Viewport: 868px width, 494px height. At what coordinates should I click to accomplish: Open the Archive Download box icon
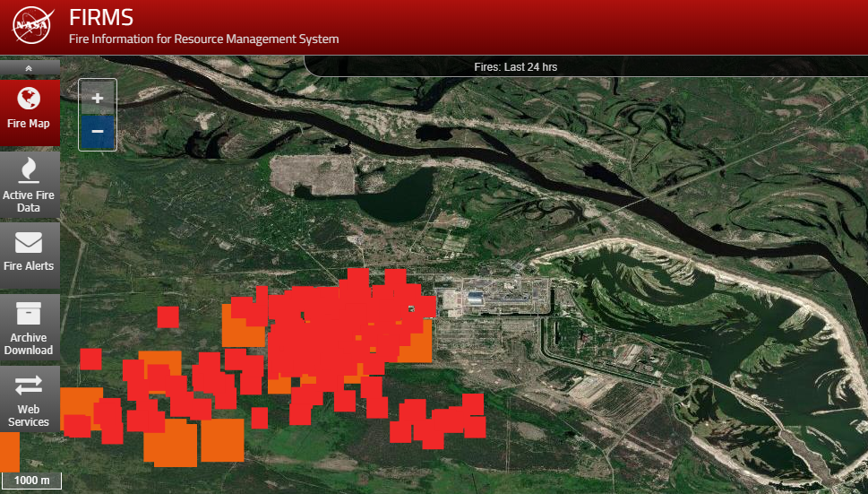(30, 328)
